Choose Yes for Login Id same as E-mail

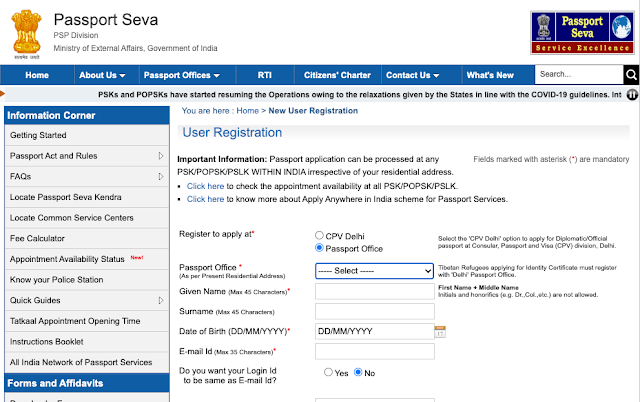point(329,372)
